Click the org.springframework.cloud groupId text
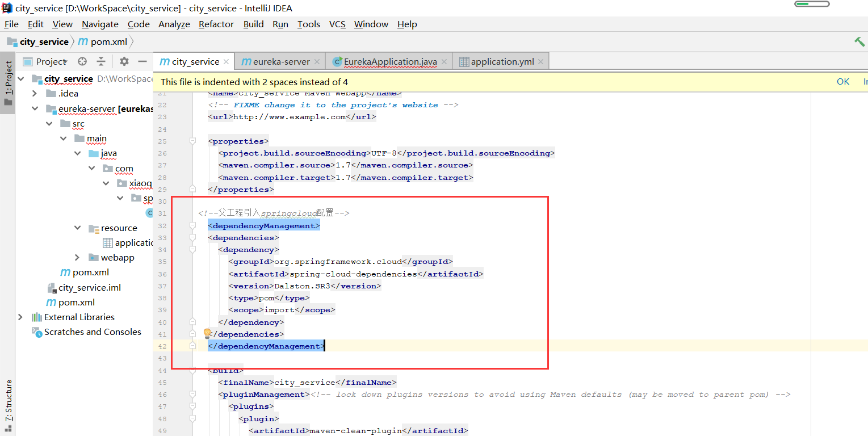Viewport: 868px width, 436px height. pos(338,262)
